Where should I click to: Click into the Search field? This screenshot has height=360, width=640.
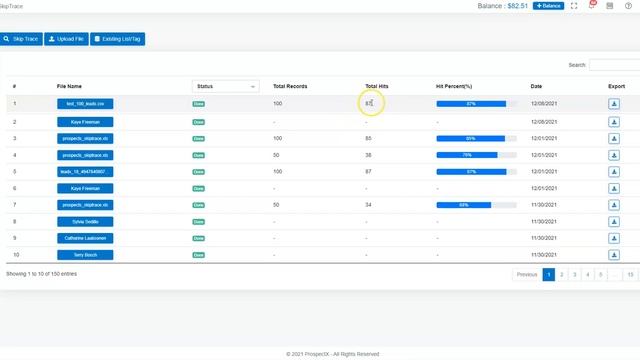614,65
